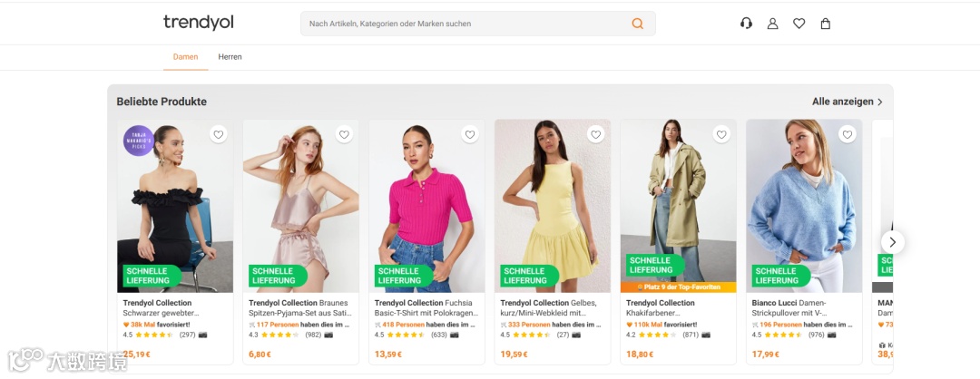Click Schnelle Lieferung badge on blue sweater
The width and height of the screenshot is (980, 379).
[780, 276]
